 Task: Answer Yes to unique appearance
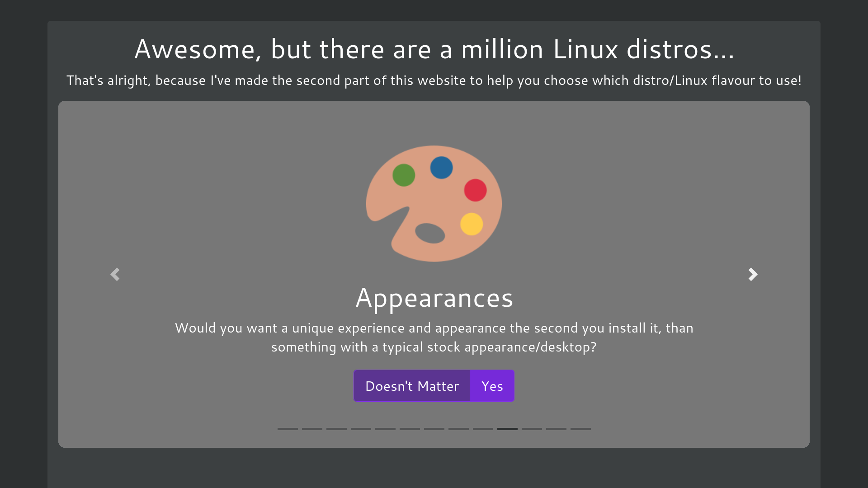[x=492, y=386]
